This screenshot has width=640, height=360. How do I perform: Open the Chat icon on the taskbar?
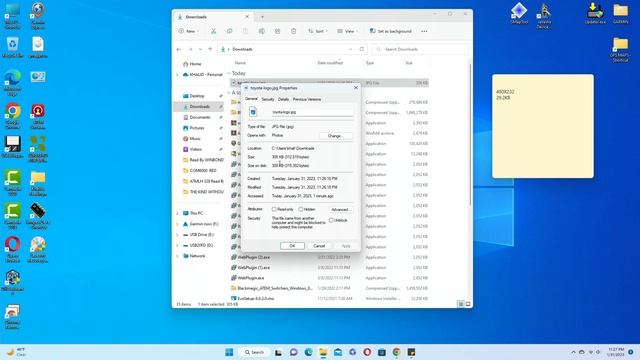(x=293, y=352)
